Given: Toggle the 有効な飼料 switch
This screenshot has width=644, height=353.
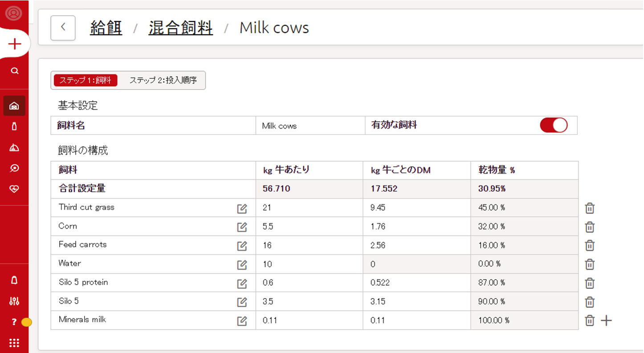Looking at the screenshot, I should point(554,125).
